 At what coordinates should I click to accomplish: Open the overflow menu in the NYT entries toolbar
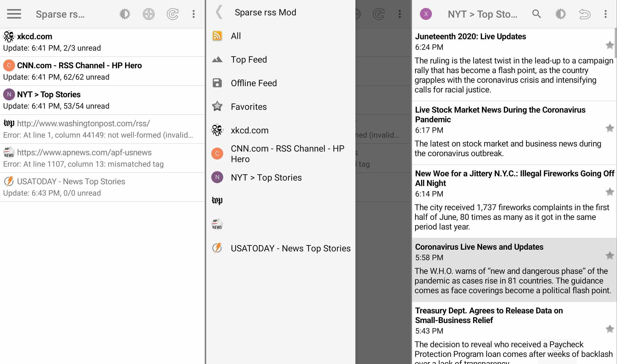click(x=606, y=14)
